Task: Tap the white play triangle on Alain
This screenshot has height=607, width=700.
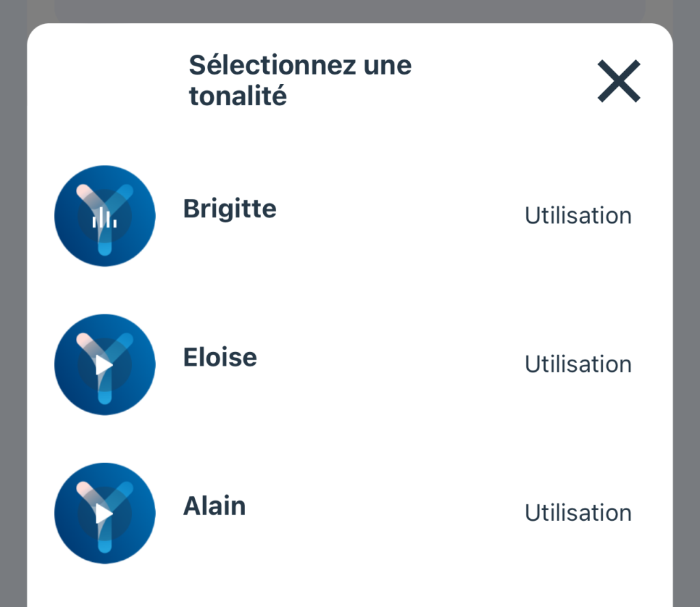Action: 104,514
